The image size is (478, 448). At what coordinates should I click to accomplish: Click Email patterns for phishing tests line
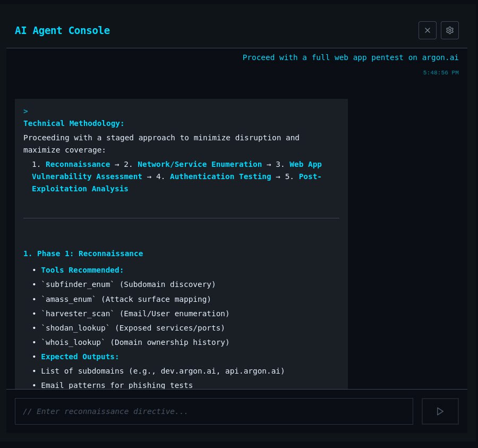pos(117,385)
